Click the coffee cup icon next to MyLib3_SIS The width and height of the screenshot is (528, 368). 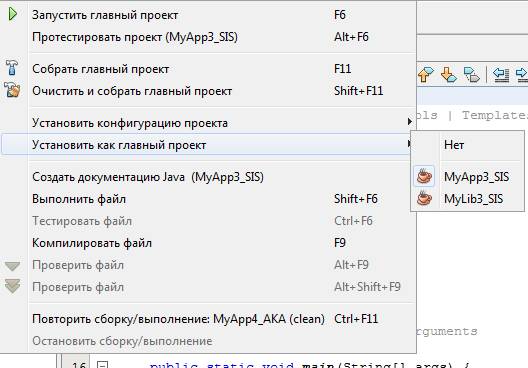point(424,198)
